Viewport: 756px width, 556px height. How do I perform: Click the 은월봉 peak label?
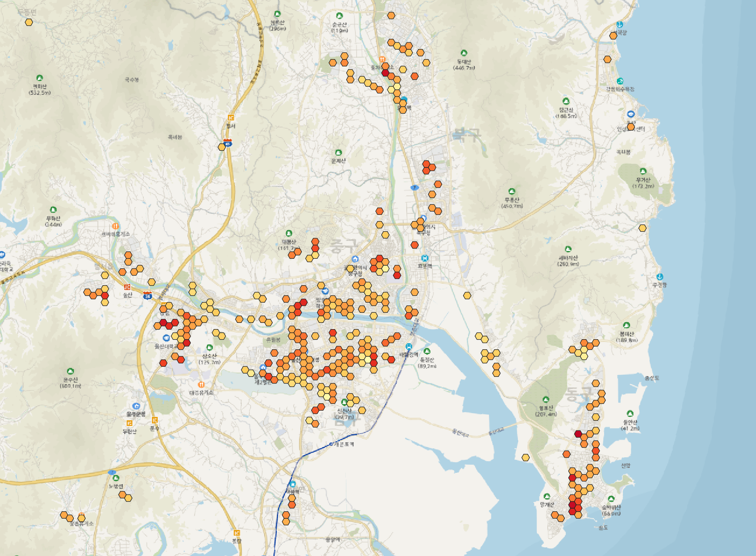pyautogui.click(x=273, y=340)
